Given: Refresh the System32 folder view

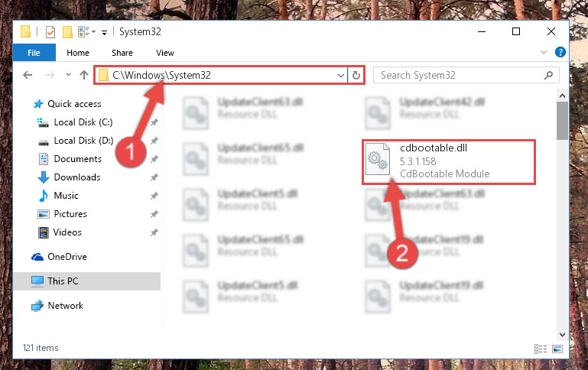Looking at the screenshot, I should (x=356, y=76).
